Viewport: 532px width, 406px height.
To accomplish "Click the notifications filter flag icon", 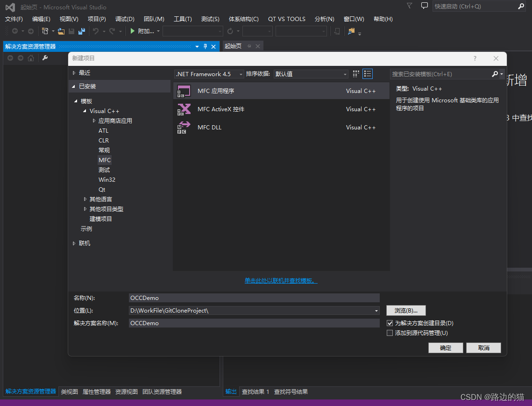I will click(410, 6).
